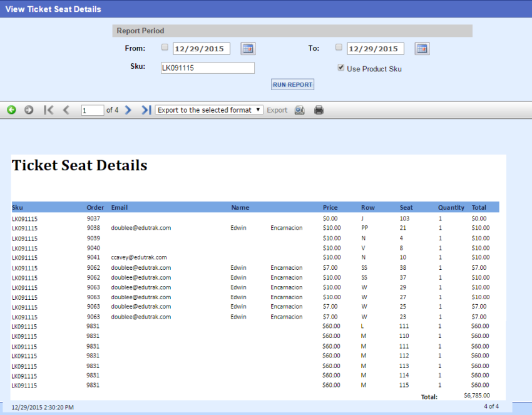Click the current page number field
This screenshot has width=532, height=415.
click(x=93, y=110)
